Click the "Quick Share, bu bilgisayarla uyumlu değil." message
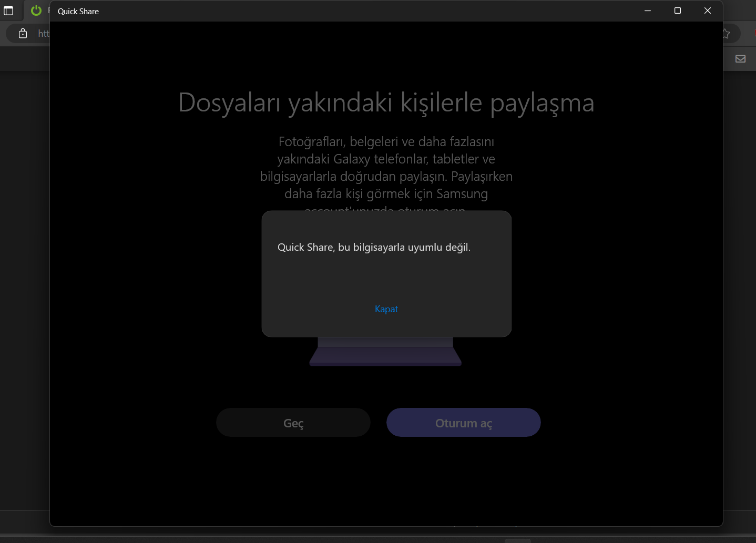The height and width of the screenshot is (543, 756). 374,247
